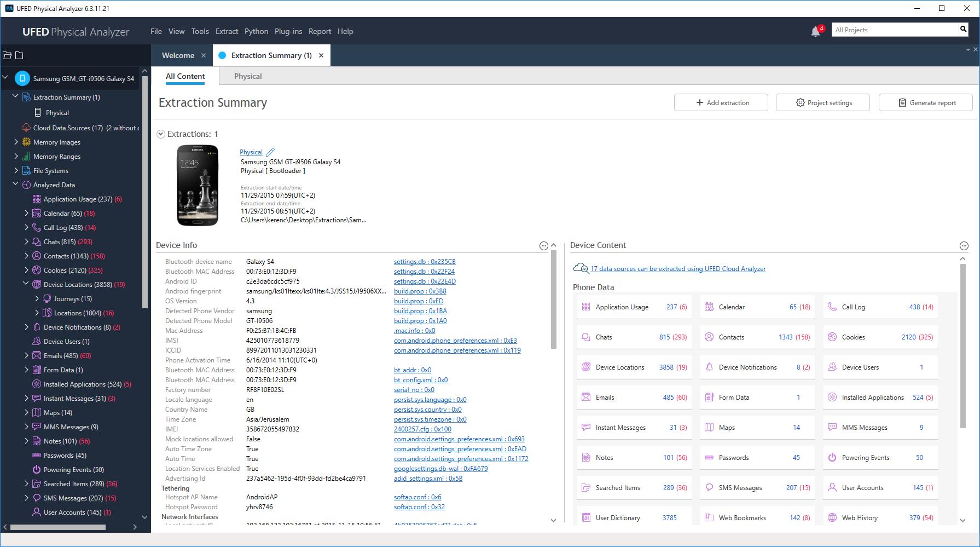Open the UFED Cloud Analyzer data sources link

pyautogui.click(x=677, y=269)
